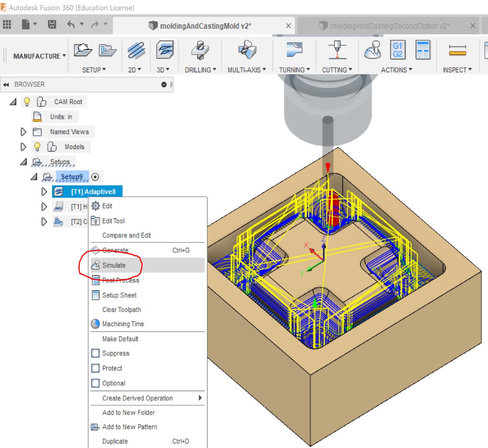Click the Save disk icon
Image resolution: width=488 pixels, height=448 pixels.
pyautogui.click(x=52, y=24)
